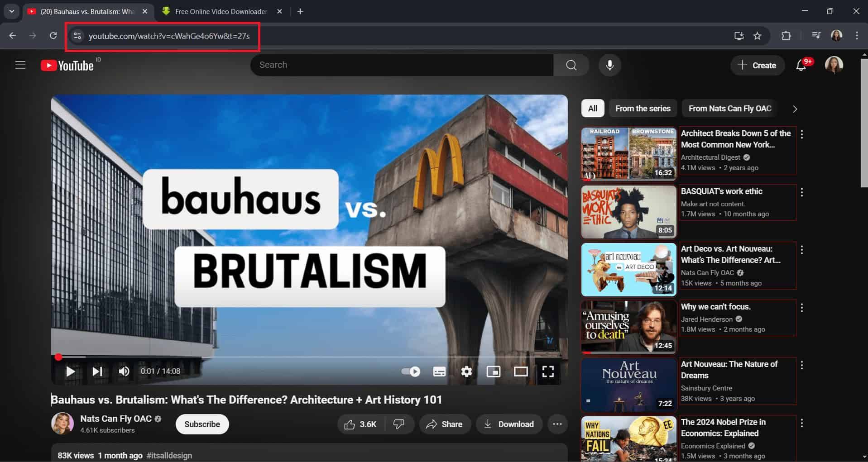The image size is (868, 462).
Task: Focus the YouTube search box
Action: (x=402, y=65)
